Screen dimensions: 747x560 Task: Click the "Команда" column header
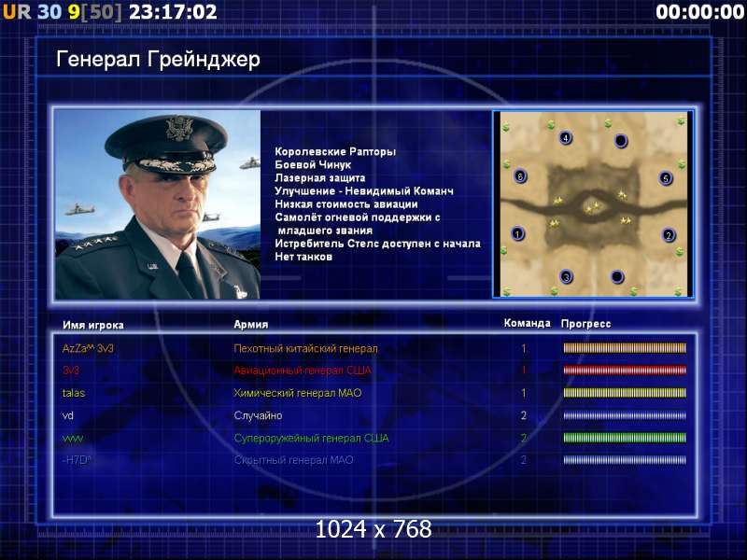527,323
